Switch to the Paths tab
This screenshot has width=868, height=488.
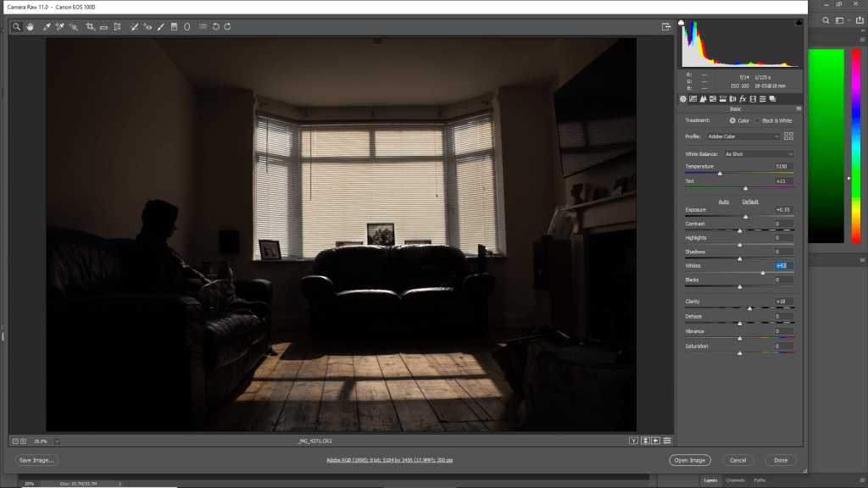click(x=759, y=480)
